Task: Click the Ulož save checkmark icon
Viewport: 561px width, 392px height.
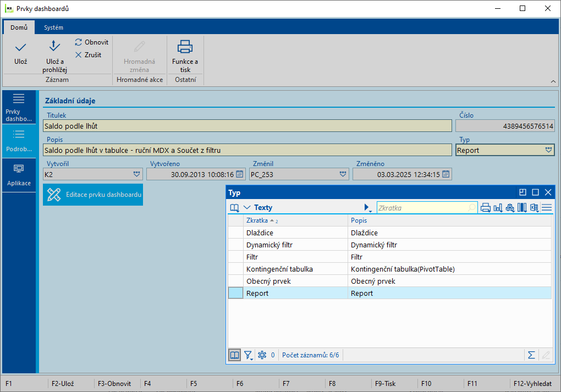Action: pyautogui.click(x=20, y=48)
